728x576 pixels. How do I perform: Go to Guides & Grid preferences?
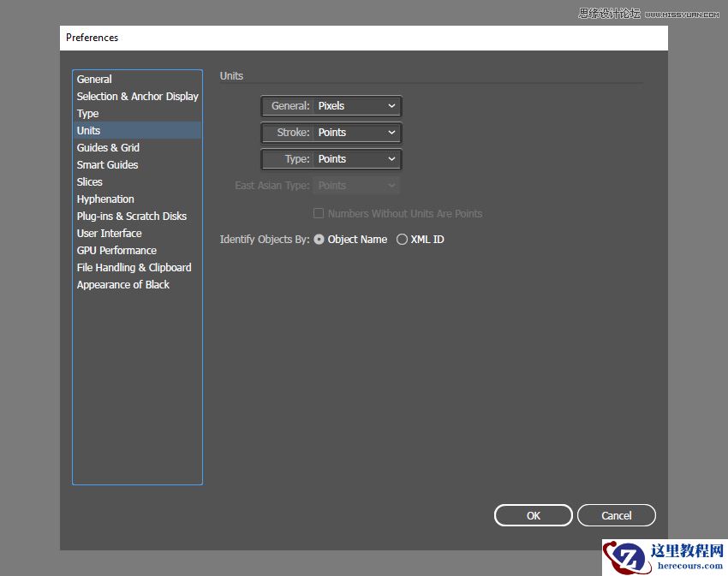tap(137, 147)
